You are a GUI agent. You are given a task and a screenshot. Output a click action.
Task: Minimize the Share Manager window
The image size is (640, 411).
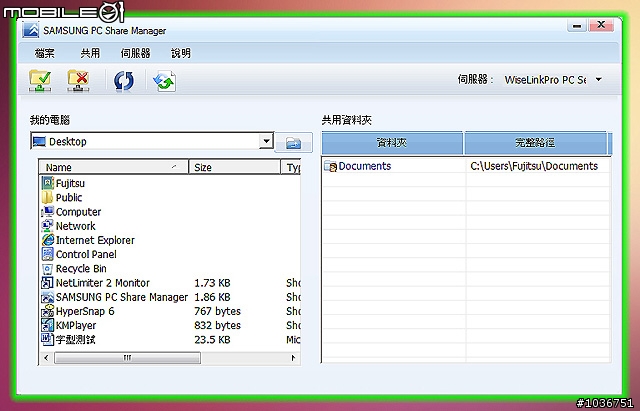coord(577,26)
